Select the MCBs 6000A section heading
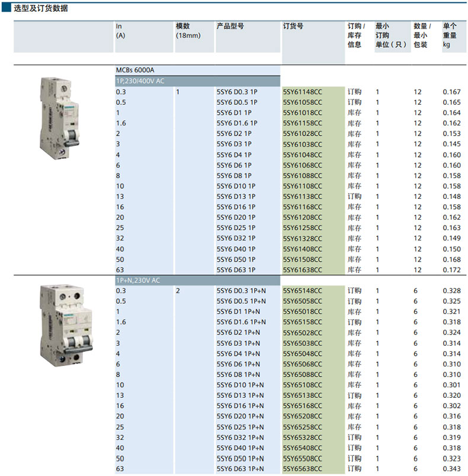The height and width of the screenshot is (476, 468). [x=135, y=70]
